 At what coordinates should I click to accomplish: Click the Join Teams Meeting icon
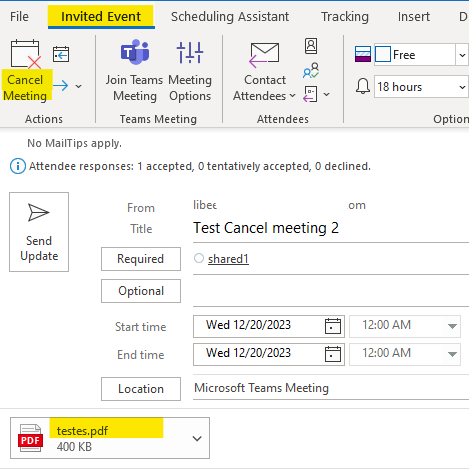click(x=135, y=52)
